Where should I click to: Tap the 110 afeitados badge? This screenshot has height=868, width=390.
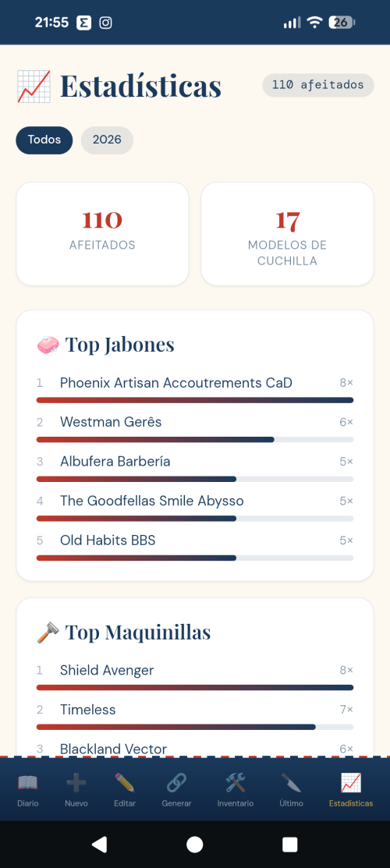click(x=318, y=85)
